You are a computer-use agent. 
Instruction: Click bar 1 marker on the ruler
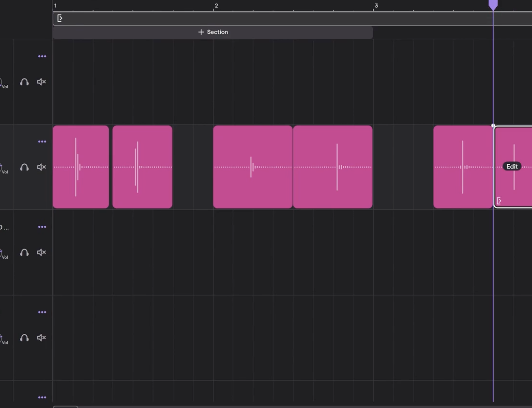(55, 6)
